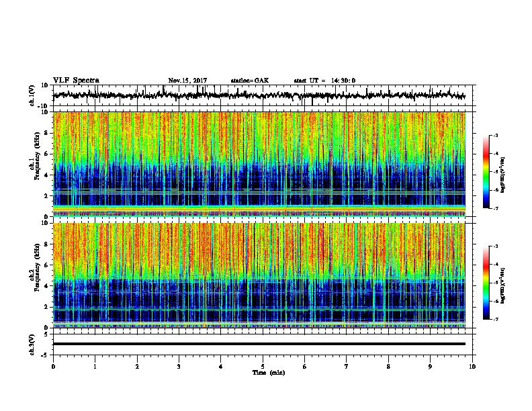Click the ch.2 spectrogram plot
The width and height of the screenshot is (532, 411).
[x=259, y=275]
